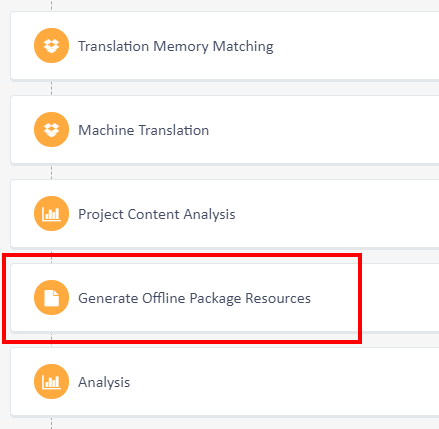Click connector between Translation Memory Matching and Machine Translation

(51, 88)
